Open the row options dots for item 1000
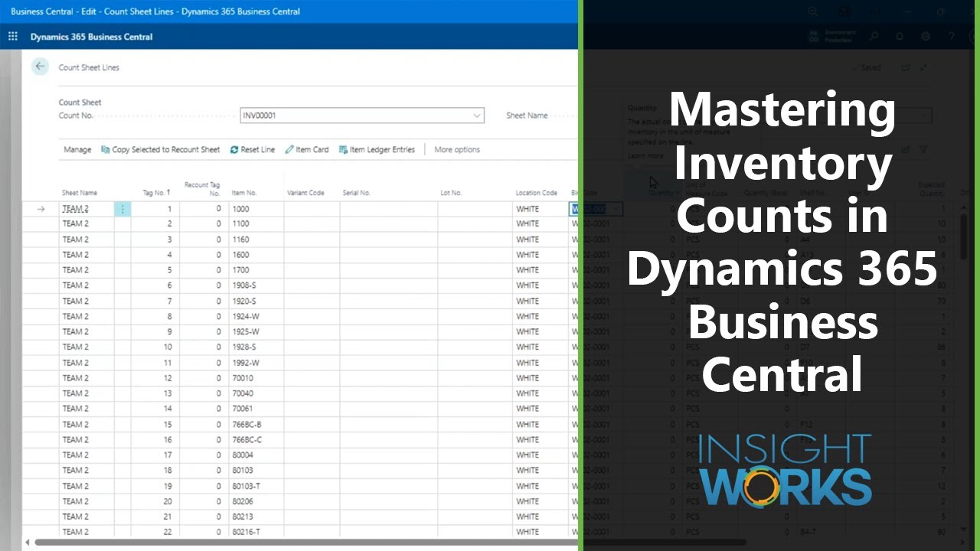 (122, 209)
